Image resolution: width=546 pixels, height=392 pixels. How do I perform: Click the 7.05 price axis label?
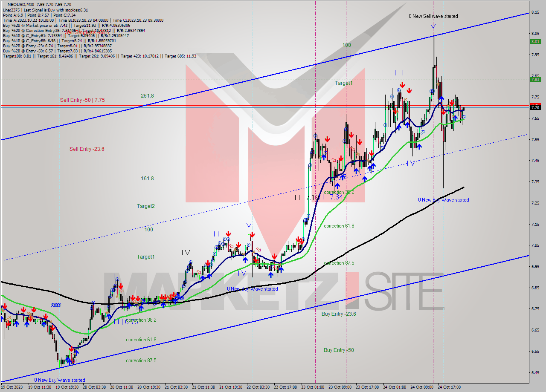pos(535,245)
